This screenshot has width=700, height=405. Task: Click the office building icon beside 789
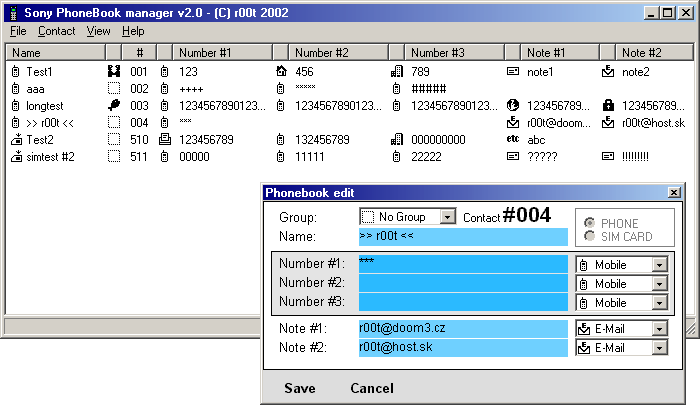397,71
